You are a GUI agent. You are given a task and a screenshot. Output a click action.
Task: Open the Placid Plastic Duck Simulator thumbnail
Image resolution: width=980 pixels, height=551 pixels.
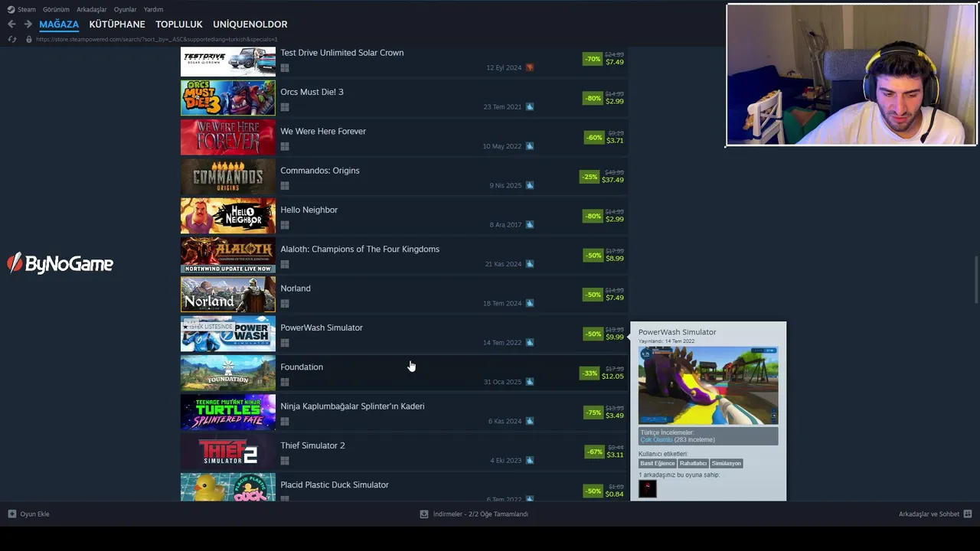click(228, 487)
